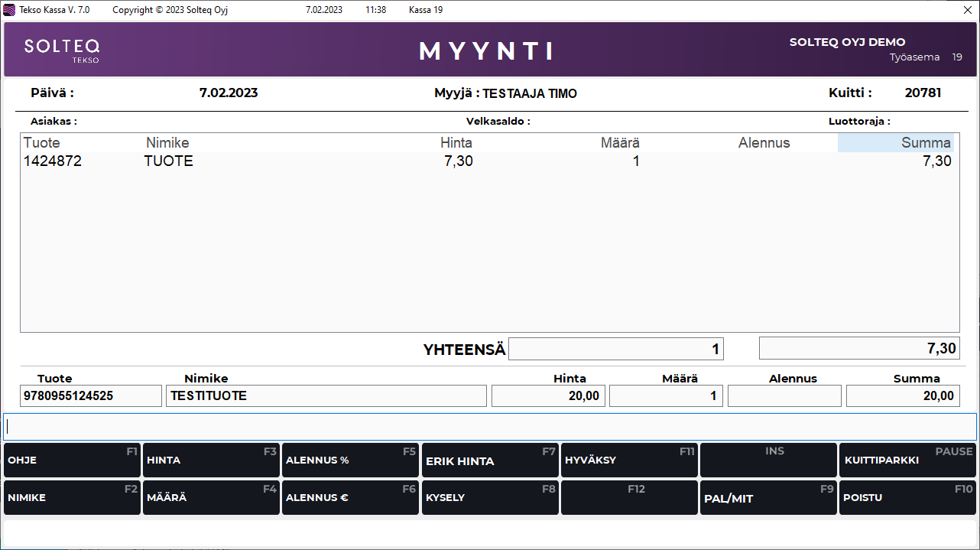Click the Summa column header
Viewport: 980px width, 550px height.
click(x=895, y=143)
